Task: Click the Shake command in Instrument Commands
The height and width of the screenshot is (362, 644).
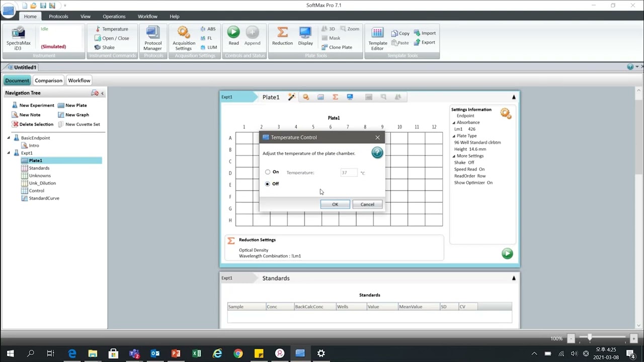Action: [x=105, y=47]
